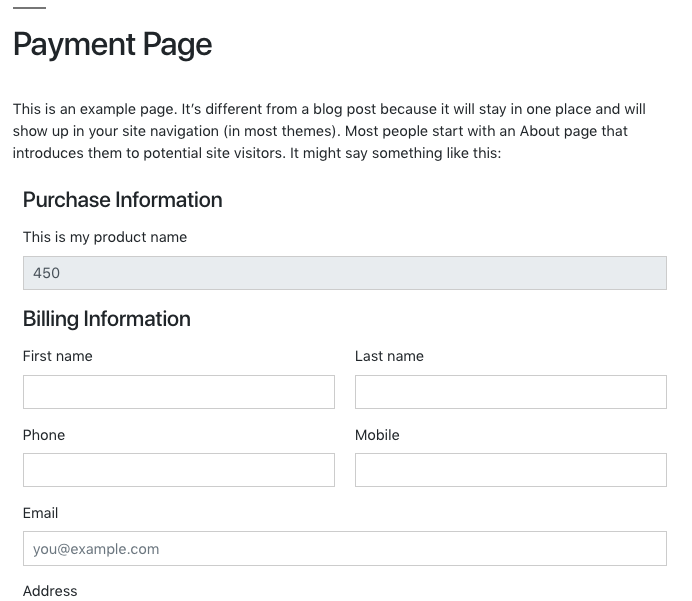Viewport: 692px width, 601px height.
Task: Click the Email field showing you@example.com
Action: tap(345, 548)
